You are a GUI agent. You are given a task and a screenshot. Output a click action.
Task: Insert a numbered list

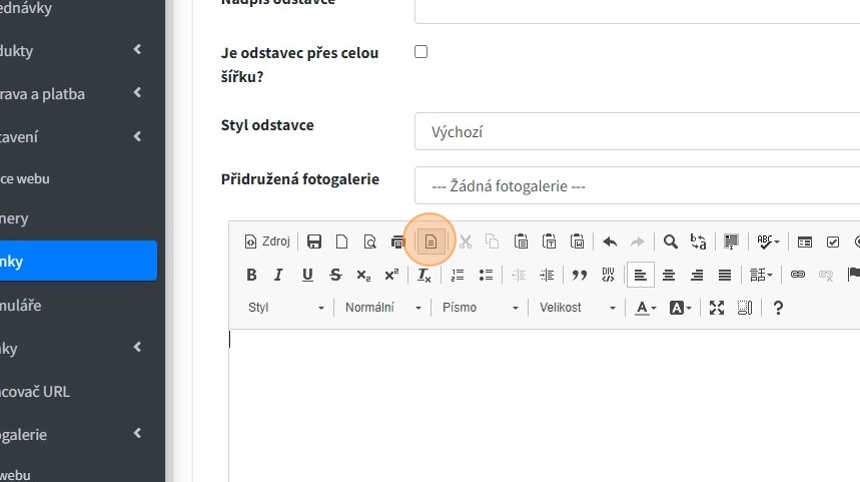pos(458,275)
